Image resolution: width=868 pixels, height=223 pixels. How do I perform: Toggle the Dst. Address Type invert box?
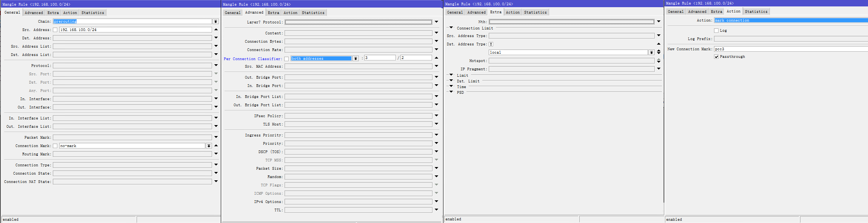[x=491, y=44]
